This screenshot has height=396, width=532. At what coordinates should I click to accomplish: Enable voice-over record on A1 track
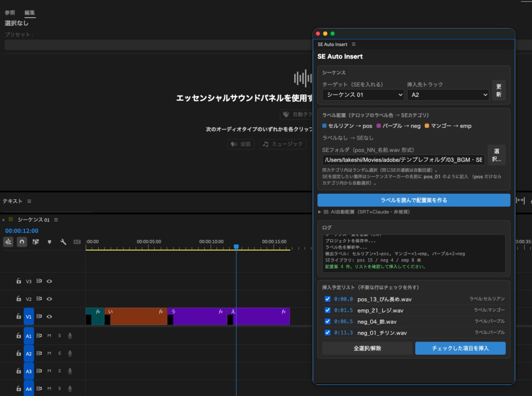(70, 336)
